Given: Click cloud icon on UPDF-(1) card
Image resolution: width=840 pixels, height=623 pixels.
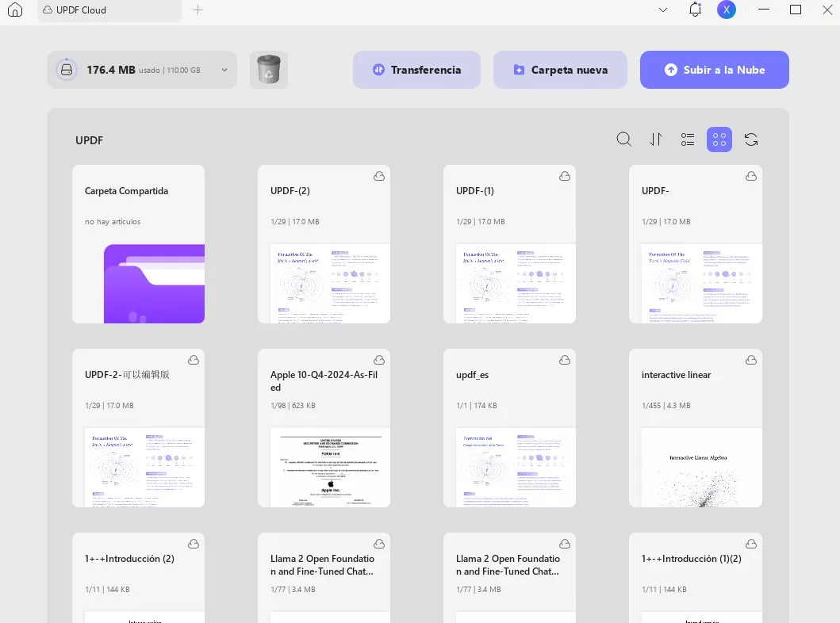Looking at the screenshot, I should pyautogui.click(x=565, y=176).
